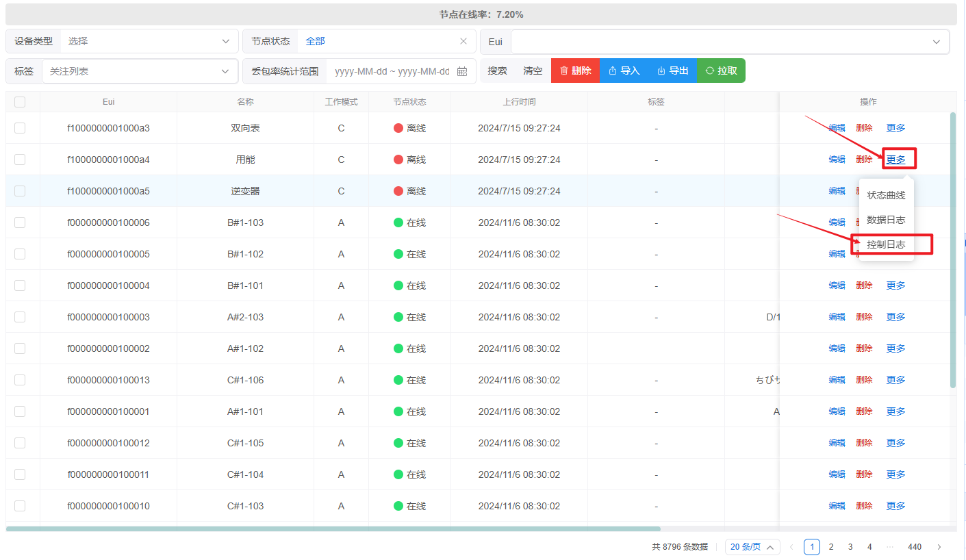
Task: Delete the C#1-106 row via 删除
Action: (x=865, y=380)
